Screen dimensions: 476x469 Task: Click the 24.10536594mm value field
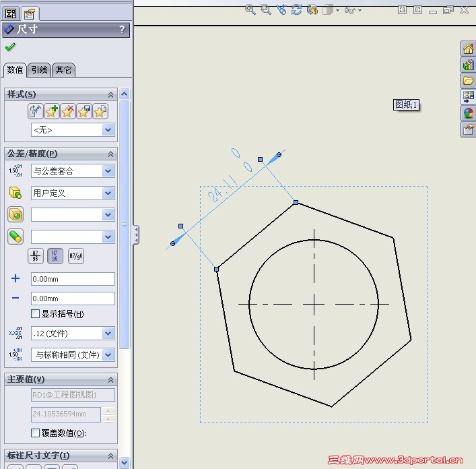[65, 414]
